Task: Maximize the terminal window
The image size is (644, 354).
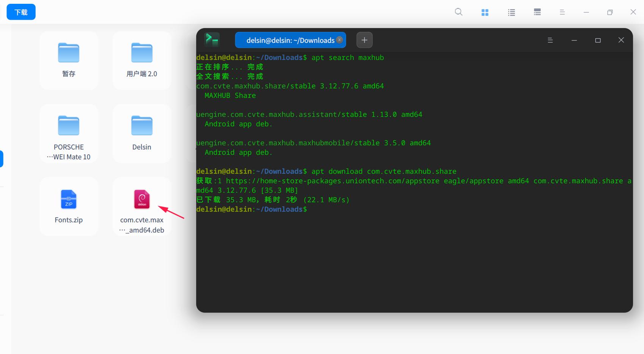Action: 598,40
